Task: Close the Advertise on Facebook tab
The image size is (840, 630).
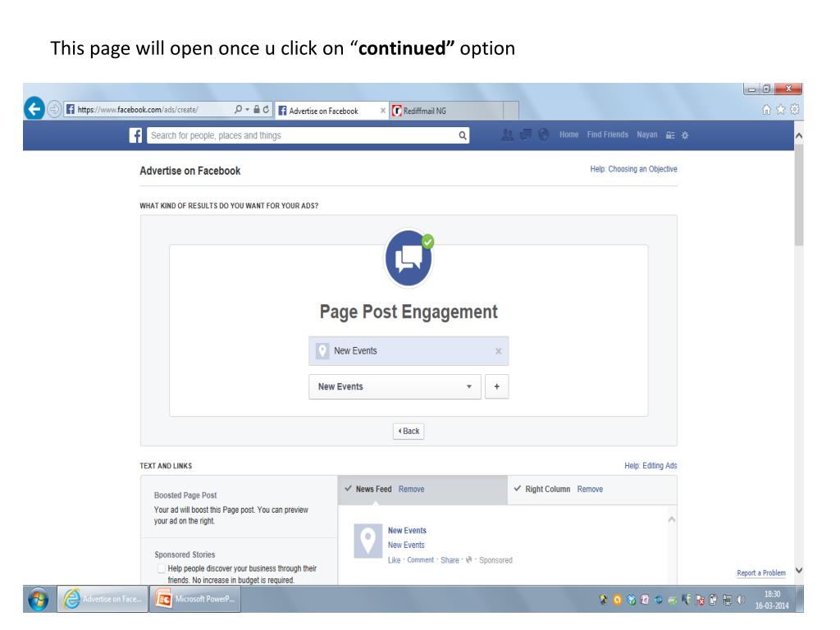Action: click(x=383, y=111)
